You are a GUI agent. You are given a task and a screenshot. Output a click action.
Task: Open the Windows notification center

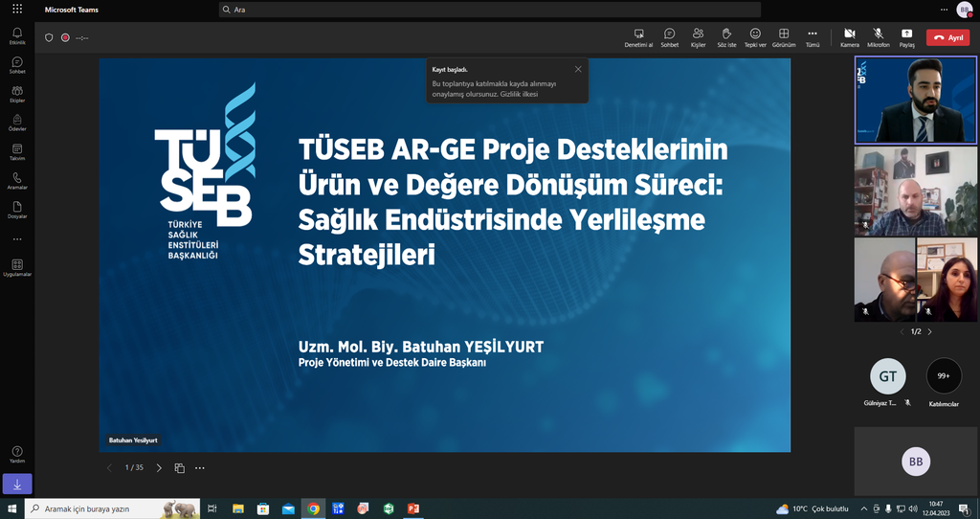pyautogui.click(x=967, y=508)
